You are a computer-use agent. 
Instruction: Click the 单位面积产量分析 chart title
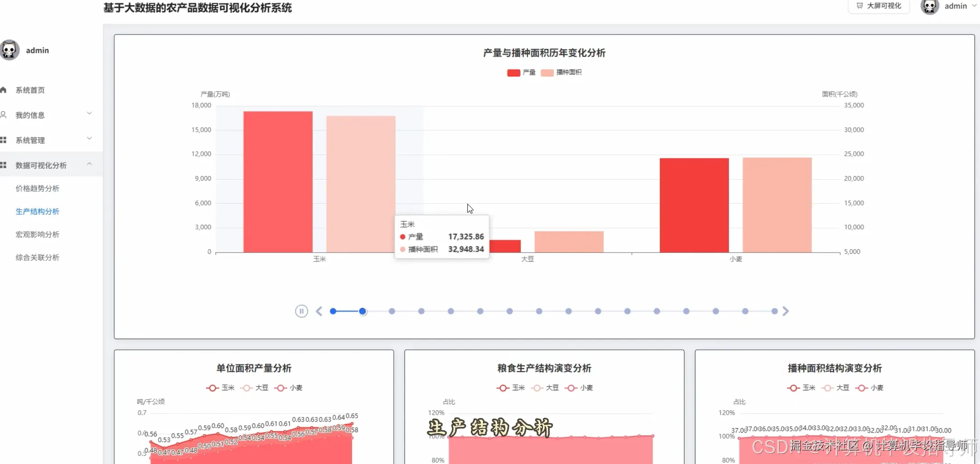pos(254,368)
